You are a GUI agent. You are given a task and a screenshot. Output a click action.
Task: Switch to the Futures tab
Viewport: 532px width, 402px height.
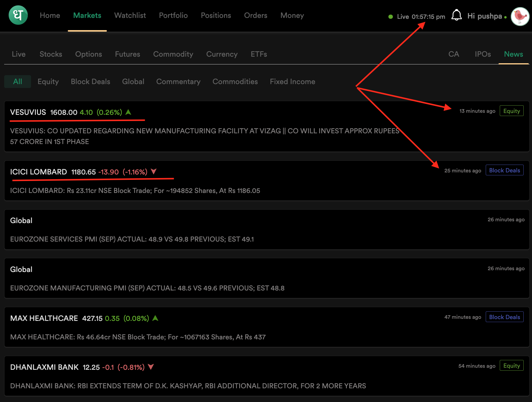pos(127,54)
